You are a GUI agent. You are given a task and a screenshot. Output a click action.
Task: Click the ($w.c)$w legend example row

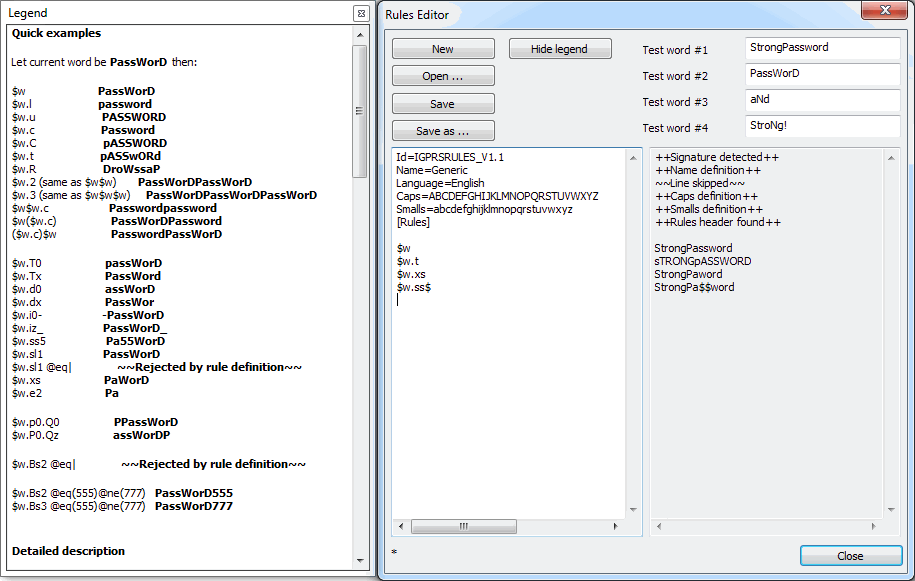117,234
